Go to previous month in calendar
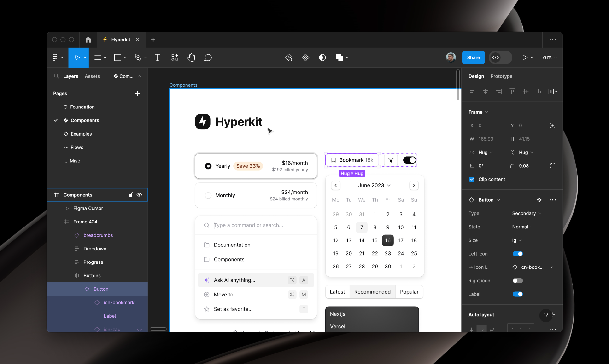This screenshot has width=609, height=364. (335, 185)
